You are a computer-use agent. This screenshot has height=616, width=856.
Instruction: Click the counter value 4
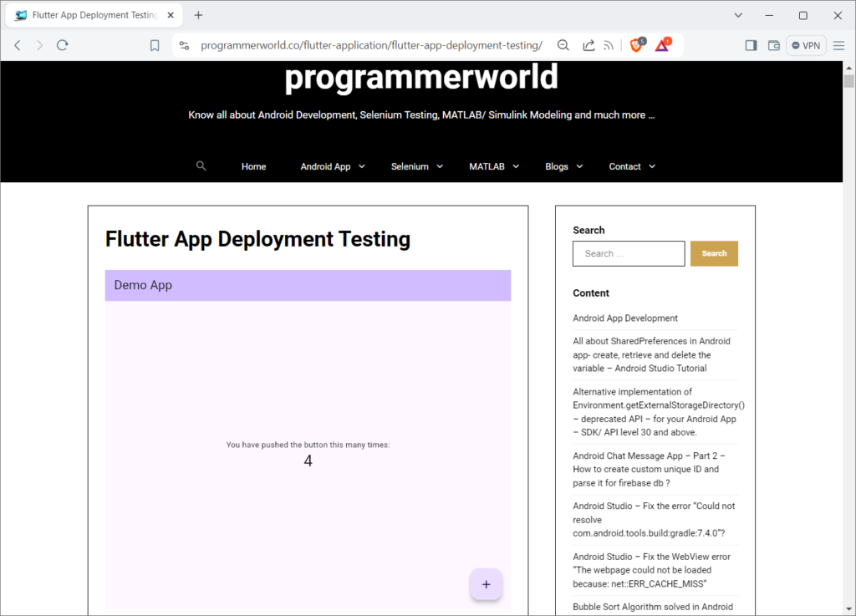[308, 461]
